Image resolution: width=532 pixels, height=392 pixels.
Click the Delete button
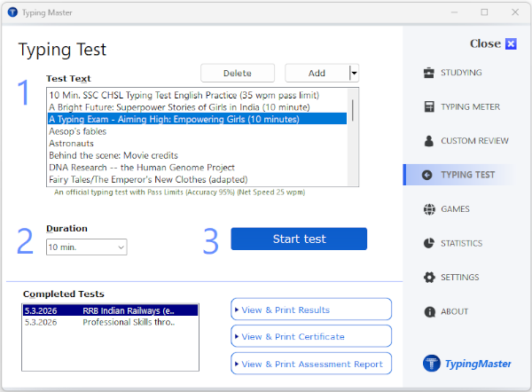238,73
